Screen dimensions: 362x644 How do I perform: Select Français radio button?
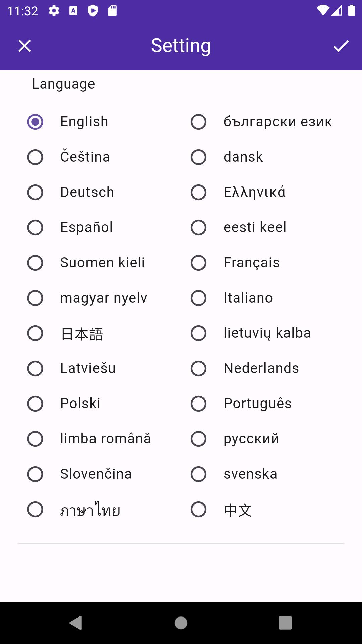pyautogui.click(x=198, y=263)
